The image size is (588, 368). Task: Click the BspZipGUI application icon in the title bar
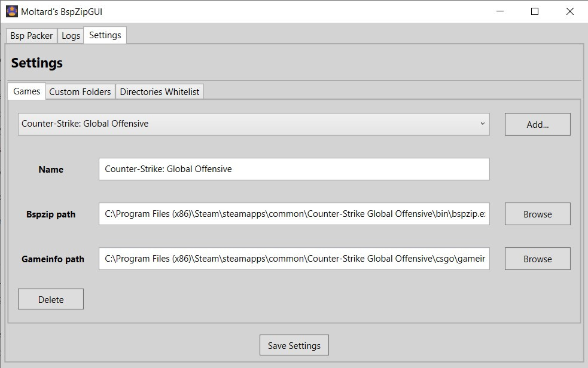pyautogui.click(x=11, y=11)
